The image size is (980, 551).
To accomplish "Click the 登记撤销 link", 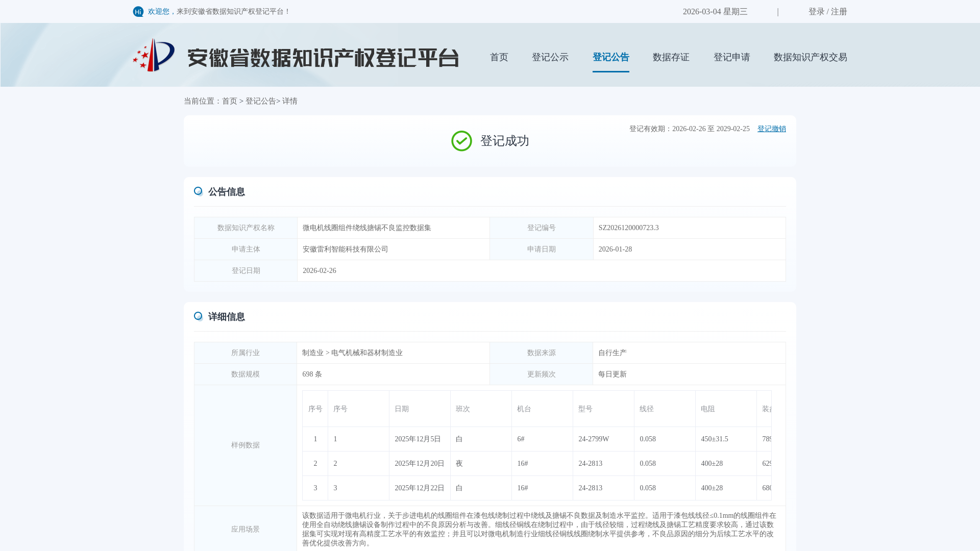I will 771,129.
